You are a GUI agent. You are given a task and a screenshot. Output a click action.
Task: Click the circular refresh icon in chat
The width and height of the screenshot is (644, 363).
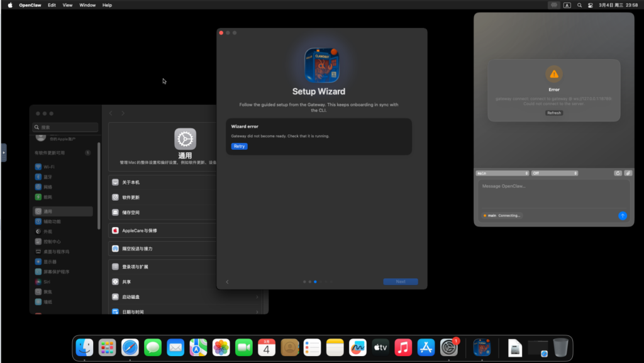tap(618, 173)
